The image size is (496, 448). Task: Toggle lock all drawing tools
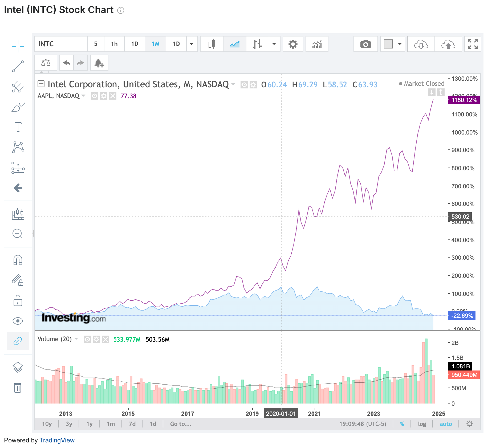point(18,300)
